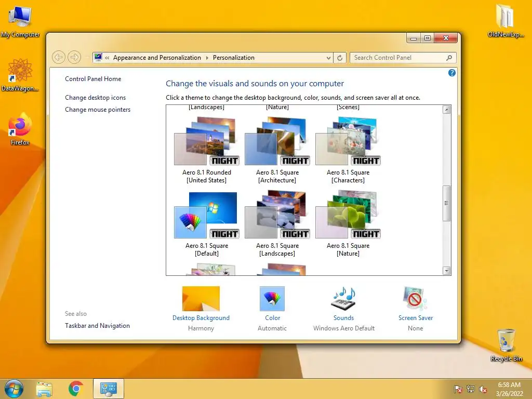
Task: Open the Screen Saver link
Action: coord(416,318)
